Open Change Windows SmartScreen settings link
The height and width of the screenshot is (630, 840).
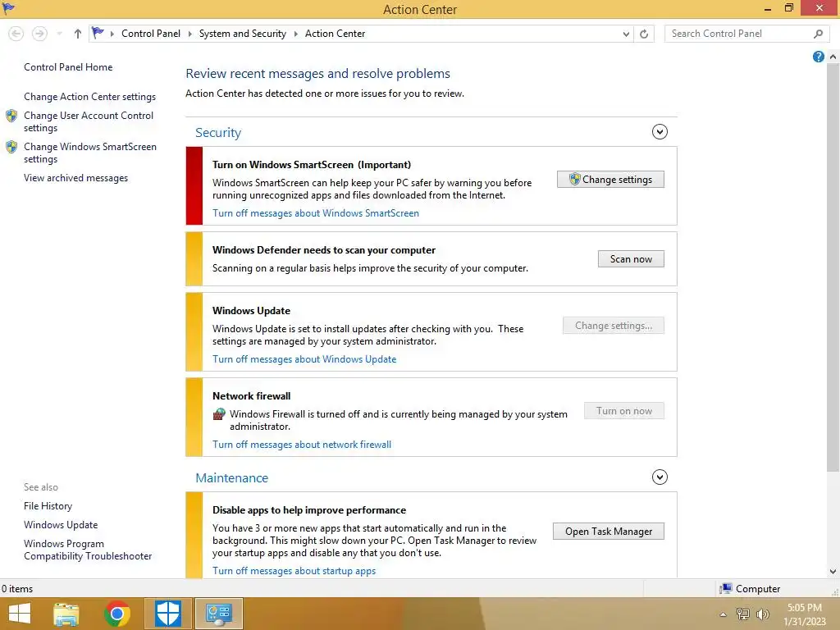(x=90, y=153)
